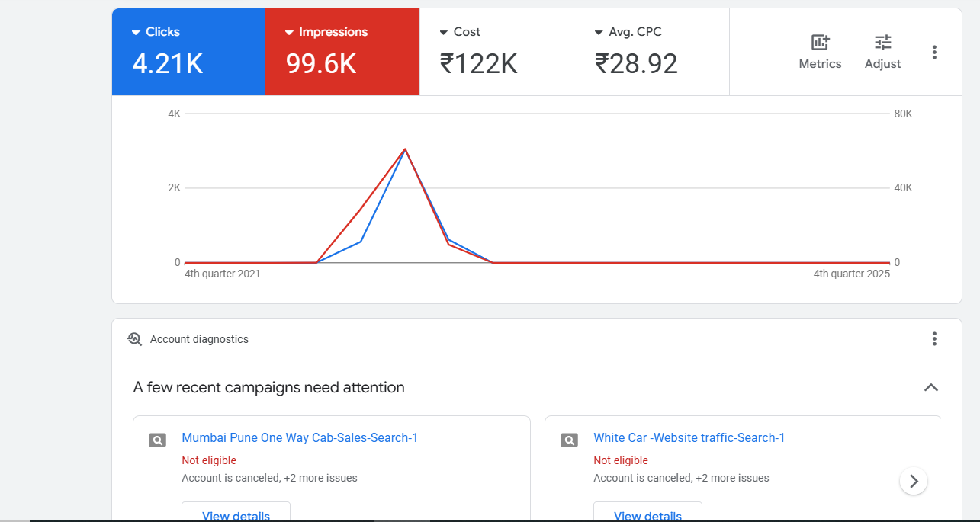Viewport: 980px width, 522px height.
Task: Open the chart card's three-dot menu
Action: coord(934,53)
